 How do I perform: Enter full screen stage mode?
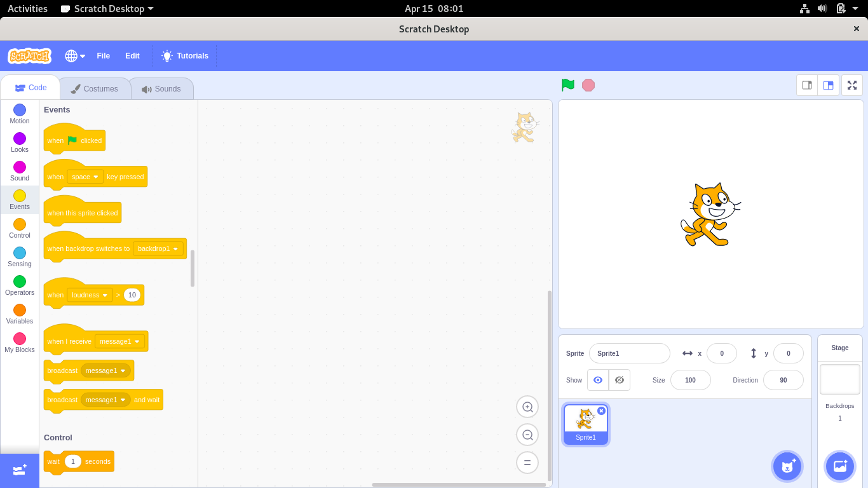point(852,85)
